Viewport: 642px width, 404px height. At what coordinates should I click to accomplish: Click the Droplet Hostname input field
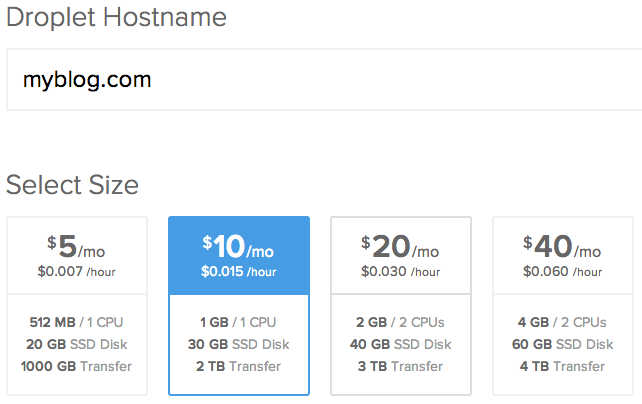click(x=320, y=79)
